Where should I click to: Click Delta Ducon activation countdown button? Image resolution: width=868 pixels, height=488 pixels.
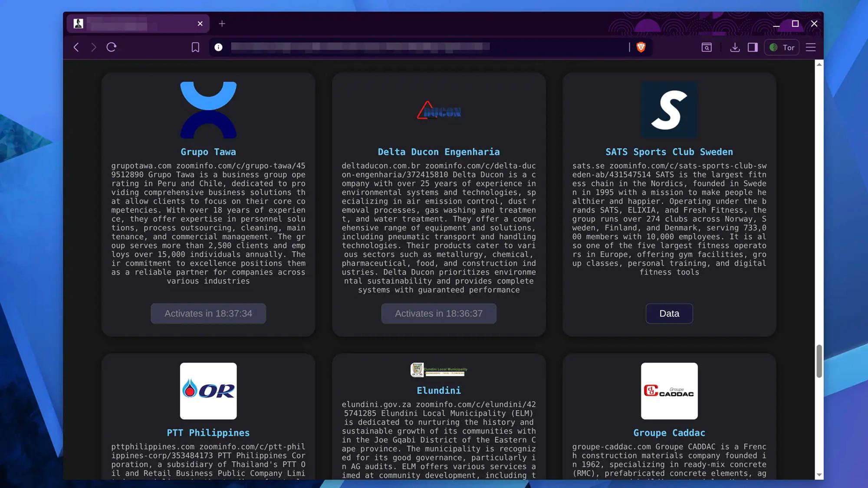[438, 314]
